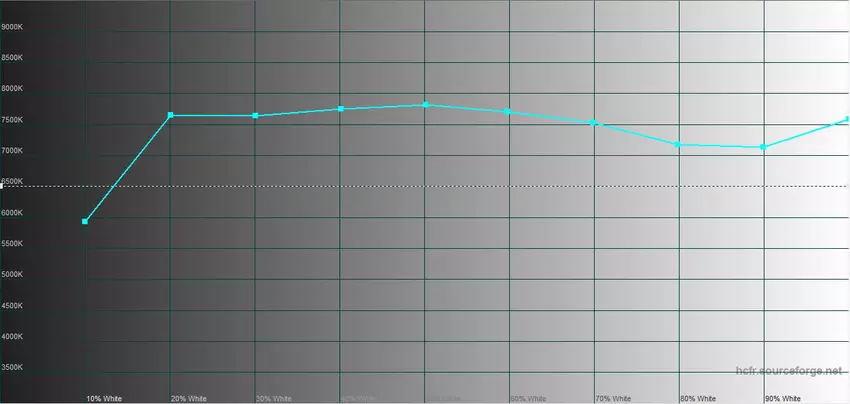This screenshot has height=404, width=850.
Task: Select the curve point above 90% White
Action: click(763, 147)
